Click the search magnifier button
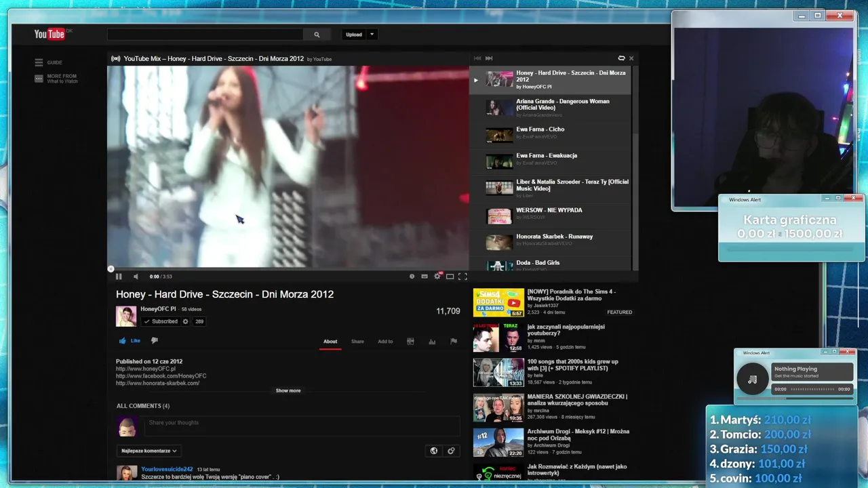868x488 pixels. [317, 35]
